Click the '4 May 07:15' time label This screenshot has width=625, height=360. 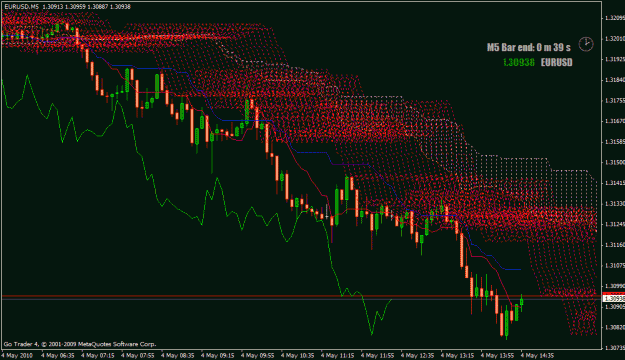pyautogui.click(x=98, y=355)
